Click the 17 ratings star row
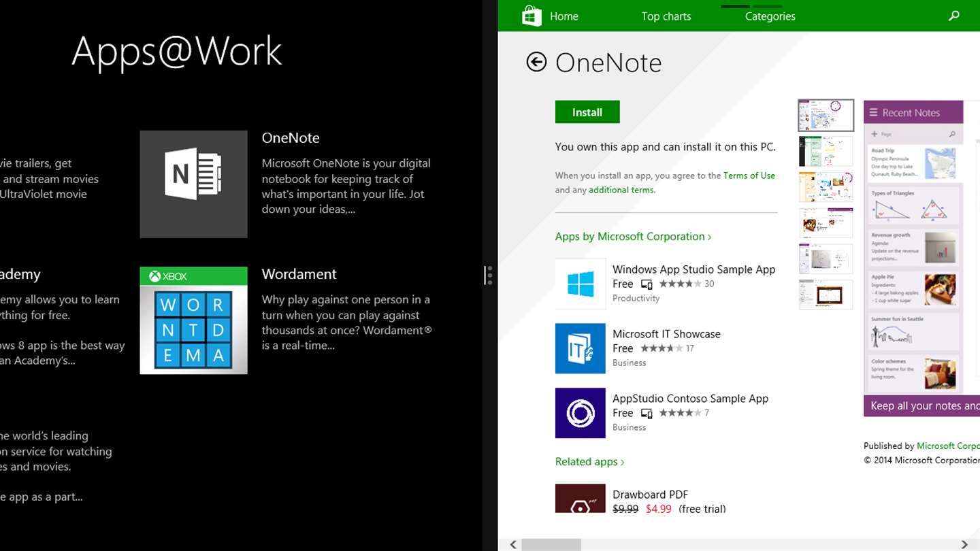980x551 pixels. tap(661, 348)
